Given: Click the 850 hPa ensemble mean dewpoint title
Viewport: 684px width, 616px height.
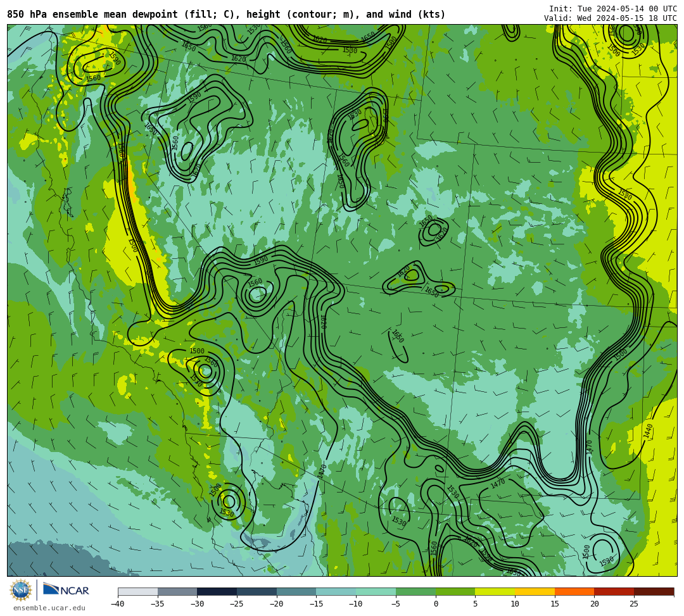Looking at the screenshot, I should tap(226, 15).
